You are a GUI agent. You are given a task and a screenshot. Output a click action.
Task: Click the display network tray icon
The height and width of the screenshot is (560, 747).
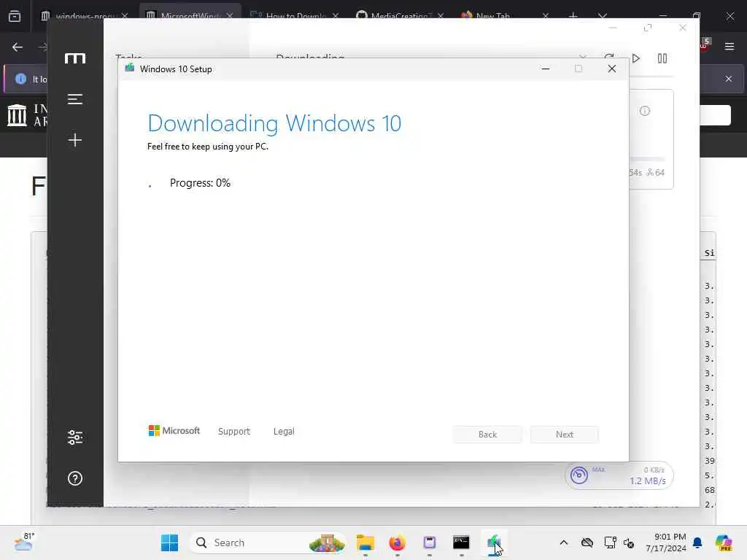point(610,542)
